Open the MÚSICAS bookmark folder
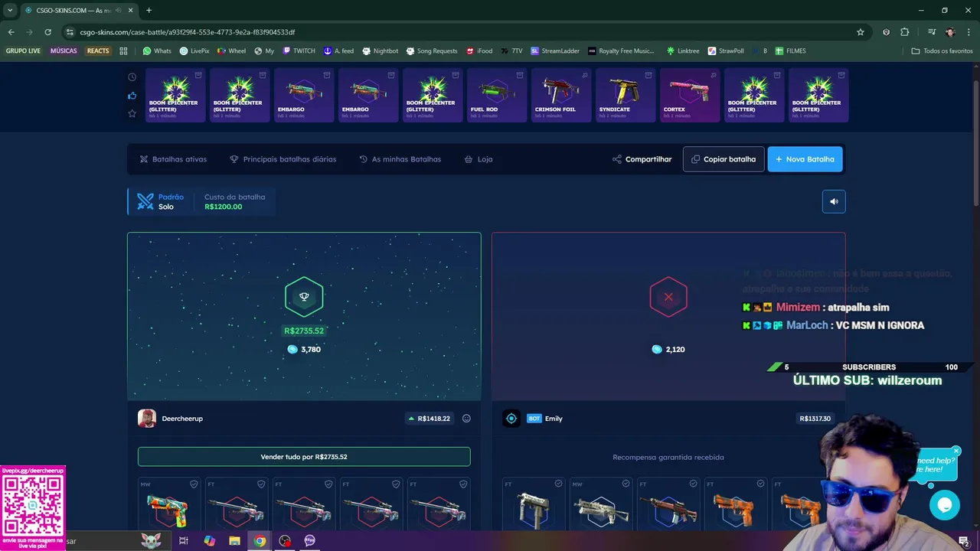Viewport: 980px width, 551px height. [64, 51]
